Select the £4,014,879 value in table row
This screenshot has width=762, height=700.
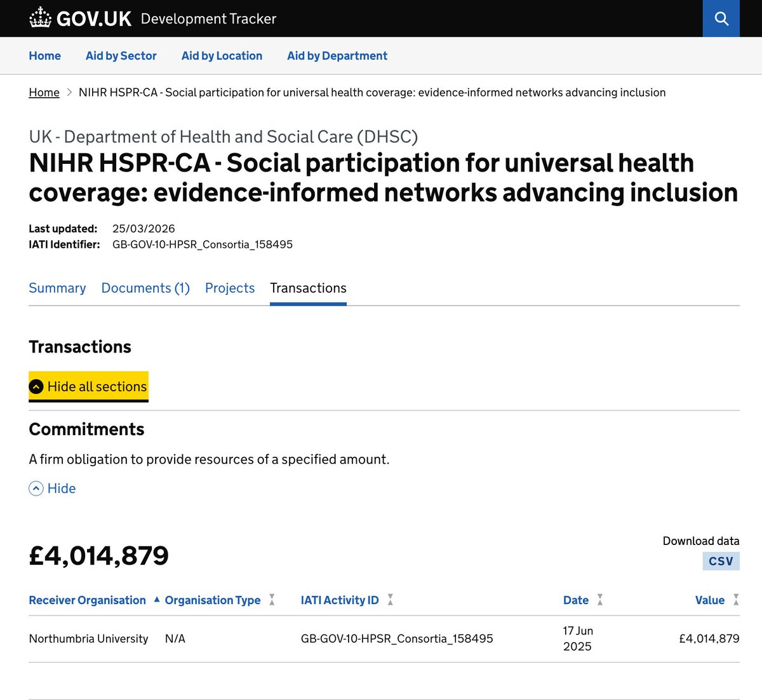(x=709, y=639)
